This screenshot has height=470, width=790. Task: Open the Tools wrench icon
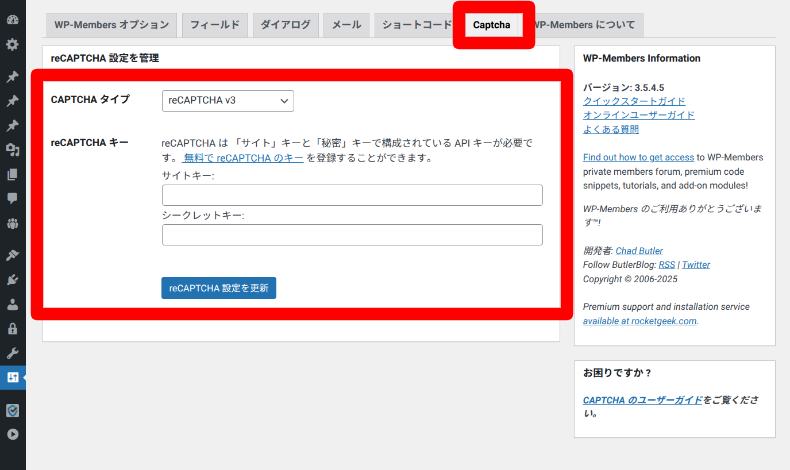click(x=13, y=353)
